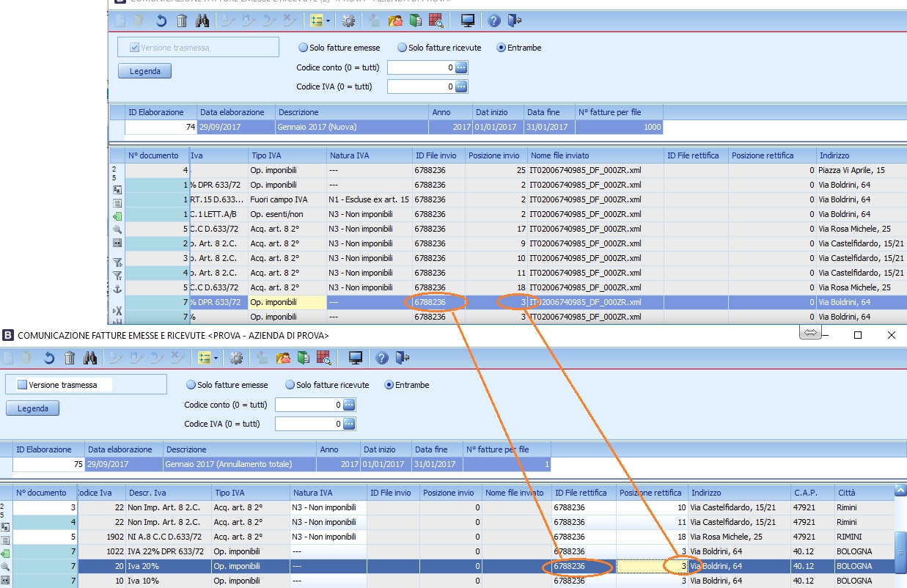
Task: Click binoculars search icon in lower toolbar
Action: coord(90,358)
